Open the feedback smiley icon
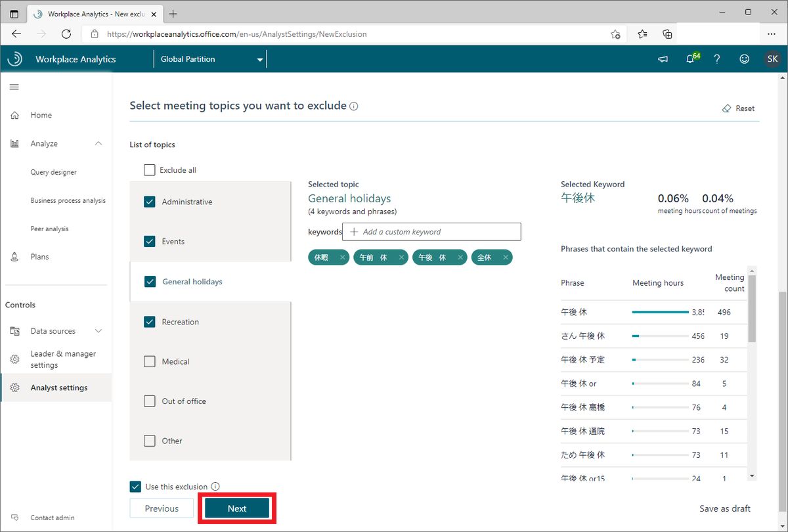The image size is (788, 532). tap(744, 59)
